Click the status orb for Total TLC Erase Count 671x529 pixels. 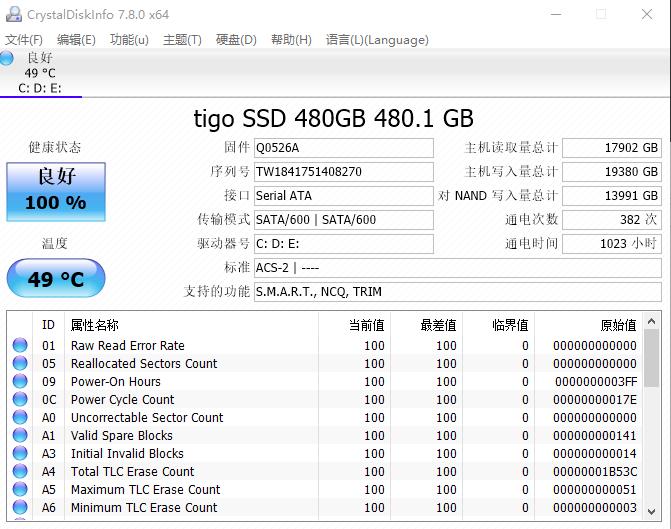pyautogui.click(x=20, y=471)
